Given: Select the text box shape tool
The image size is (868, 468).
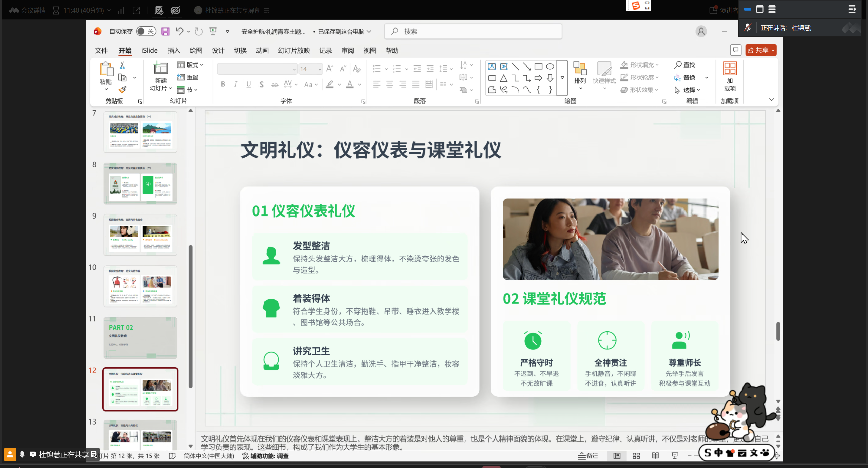Looking at the screenshot, I should (x=492, y=67).
